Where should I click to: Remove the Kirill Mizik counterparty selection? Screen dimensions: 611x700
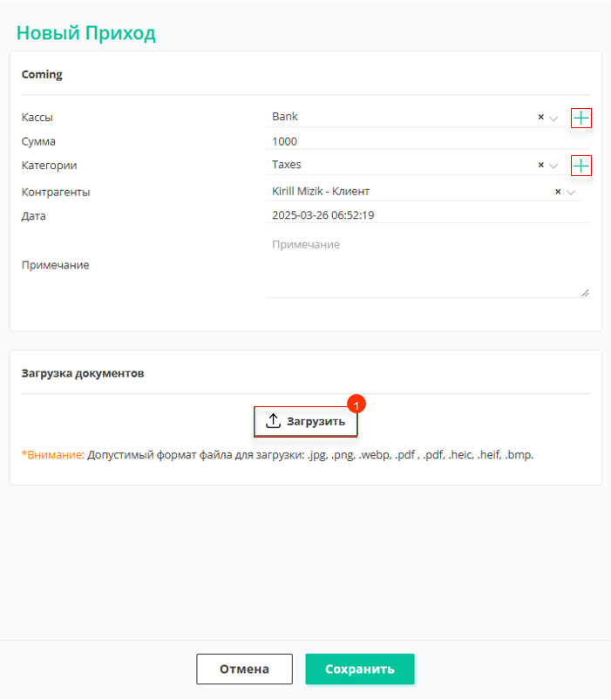click(x=558, y=192)
